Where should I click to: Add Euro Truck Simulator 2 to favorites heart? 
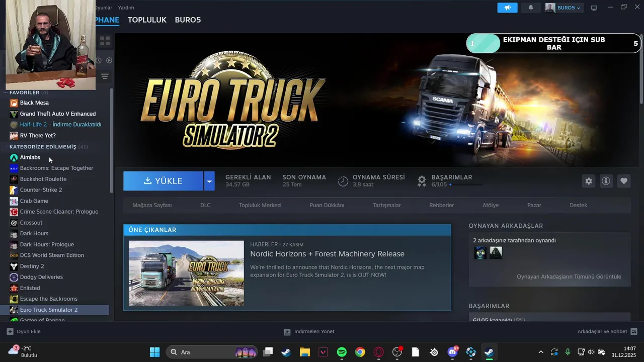624,181
